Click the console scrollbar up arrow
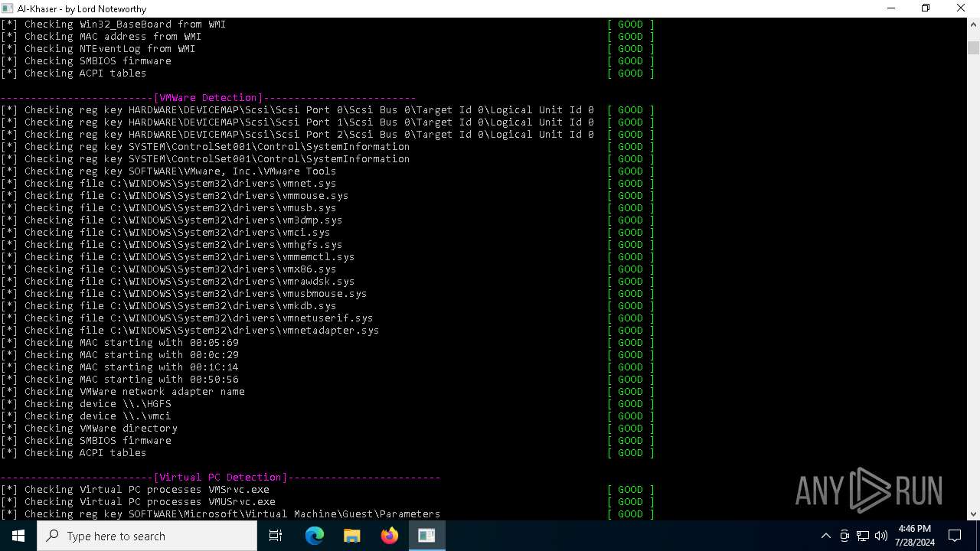This screenshot has height=551, width=980. 973,24
